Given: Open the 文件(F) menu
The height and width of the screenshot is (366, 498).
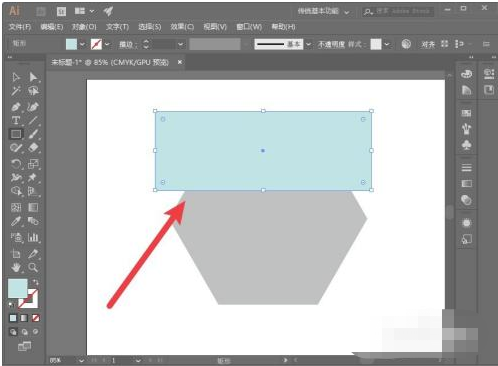Looking at the screenshot, I should [x=20, y=27].
